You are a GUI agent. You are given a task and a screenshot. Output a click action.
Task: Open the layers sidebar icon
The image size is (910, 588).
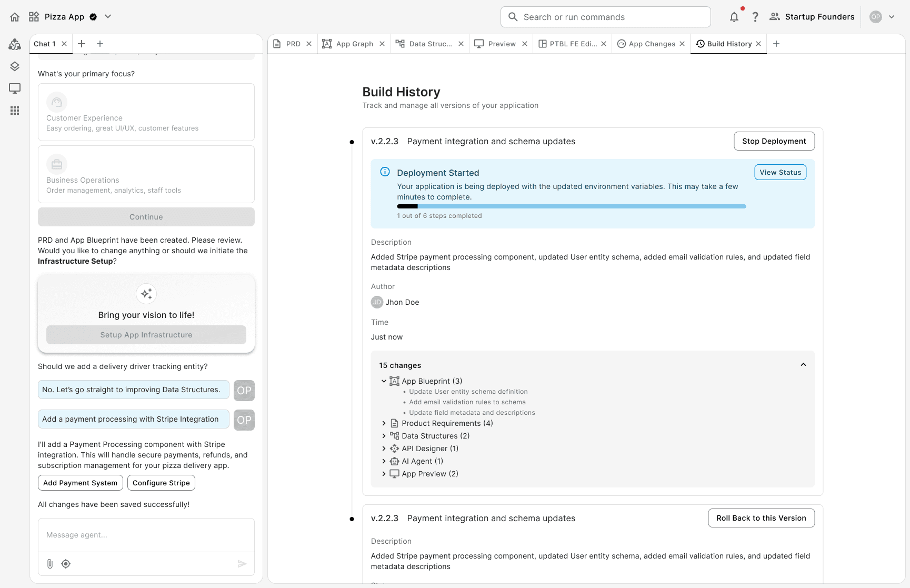(x=15, y=66)
